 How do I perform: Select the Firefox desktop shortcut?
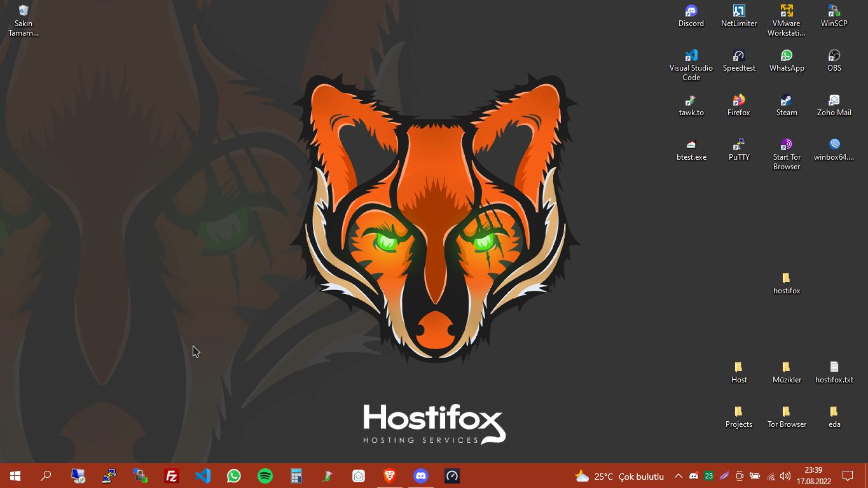pyautogui.click(x=739, y=106)
